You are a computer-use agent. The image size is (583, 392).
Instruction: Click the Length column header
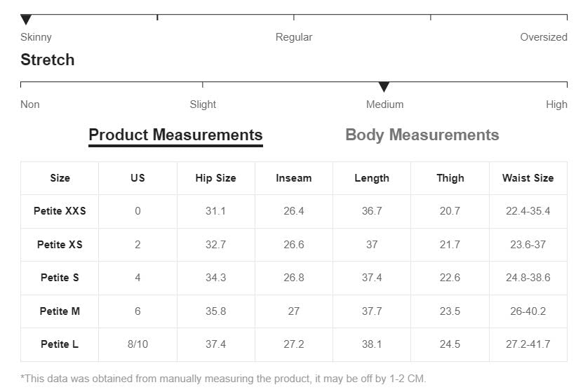pos(372,178)
